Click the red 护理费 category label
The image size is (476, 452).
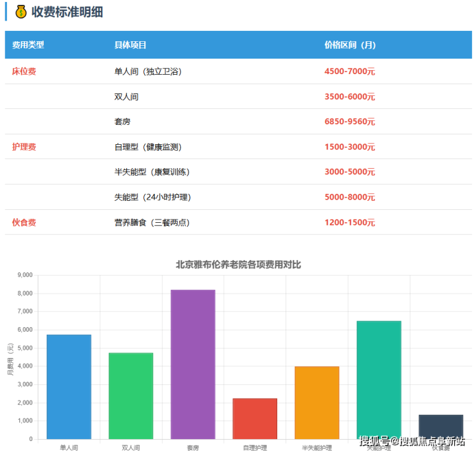point(24,147)
